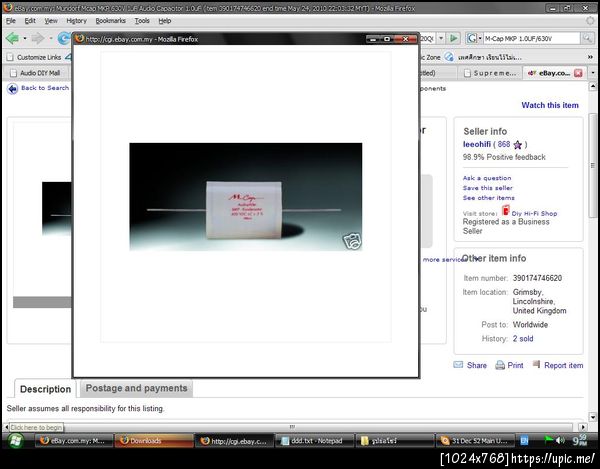This screenshot has height=469, width=600.
Task: Open the History menu
Action: [77, 21]
